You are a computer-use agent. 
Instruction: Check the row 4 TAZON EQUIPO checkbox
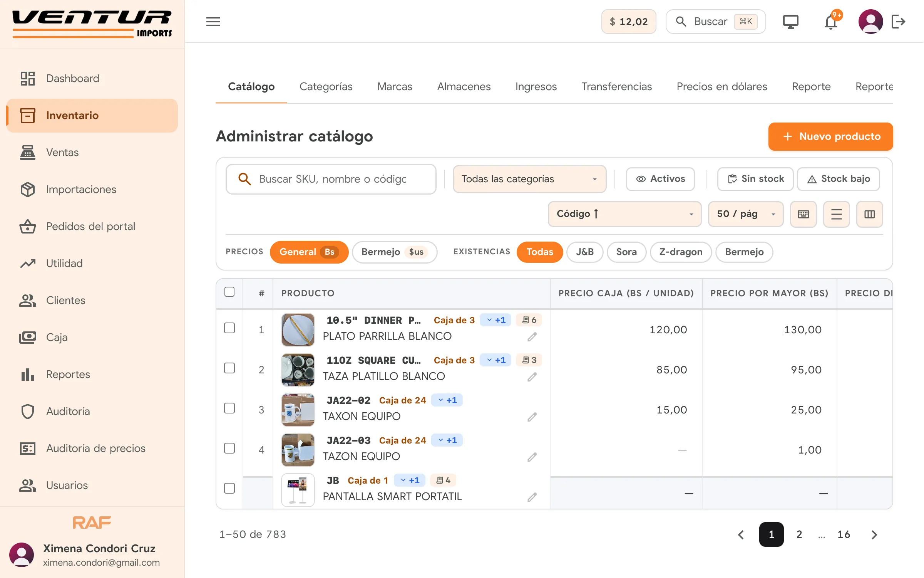pos(229,449)
